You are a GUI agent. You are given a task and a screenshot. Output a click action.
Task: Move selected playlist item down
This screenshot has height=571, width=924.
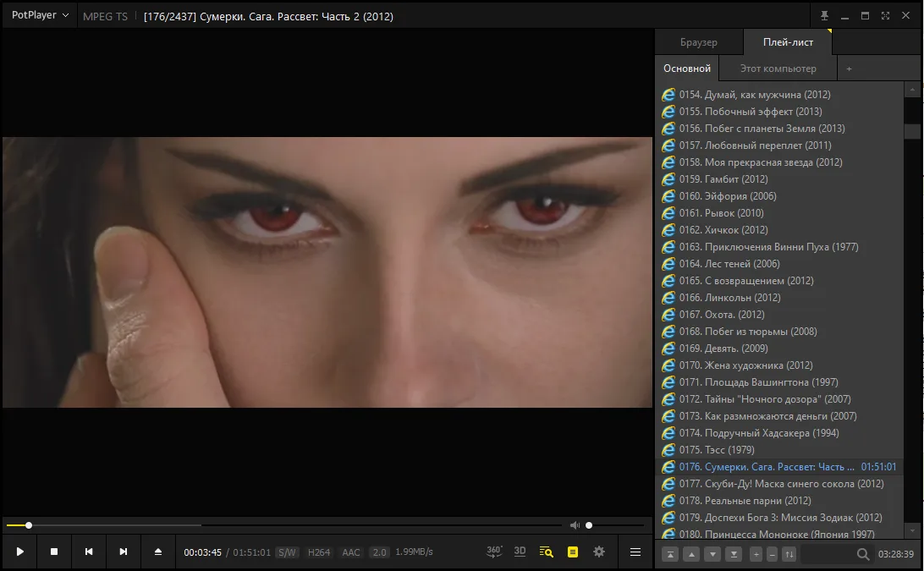pos(712,554)
